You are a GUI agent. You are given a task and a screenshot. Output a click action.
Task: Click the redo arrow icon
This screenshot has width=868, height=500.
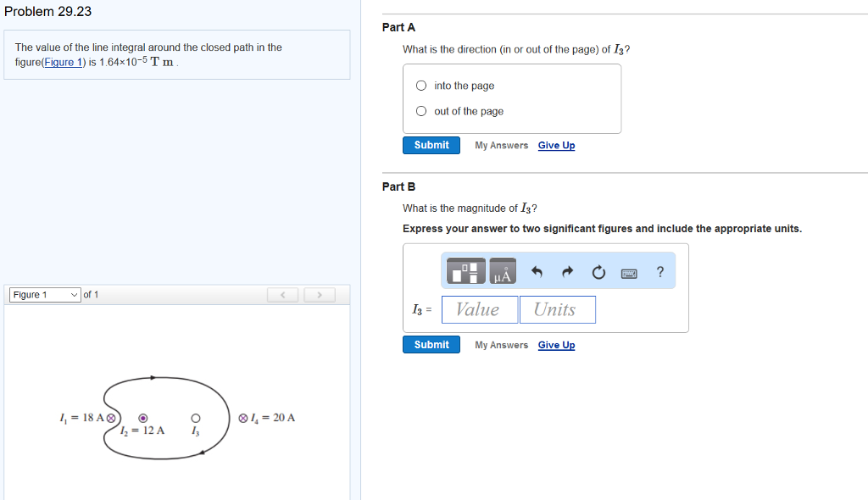point(566,270)
